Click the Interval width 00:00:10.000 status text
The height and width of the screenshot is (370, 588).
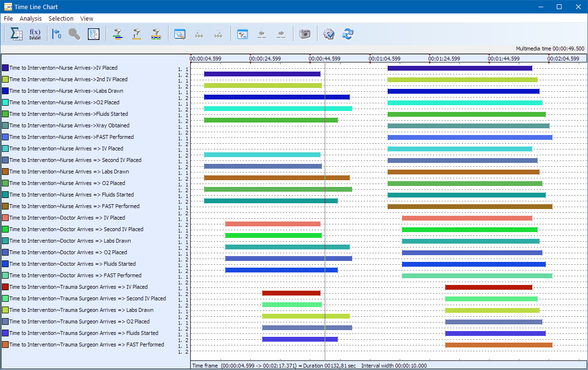[x=394, y=366]
